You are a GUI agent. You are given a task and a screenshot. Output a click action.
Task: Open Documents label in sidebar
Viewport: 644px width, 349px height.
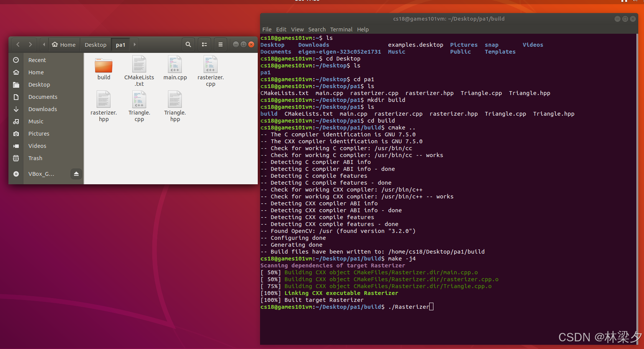43,97
